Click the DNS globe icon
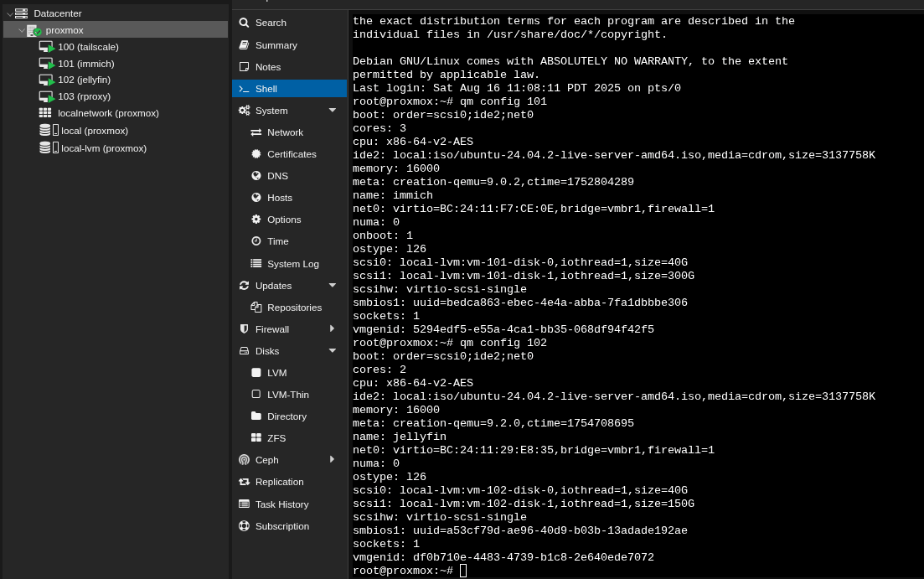 (x=256, y=176)
